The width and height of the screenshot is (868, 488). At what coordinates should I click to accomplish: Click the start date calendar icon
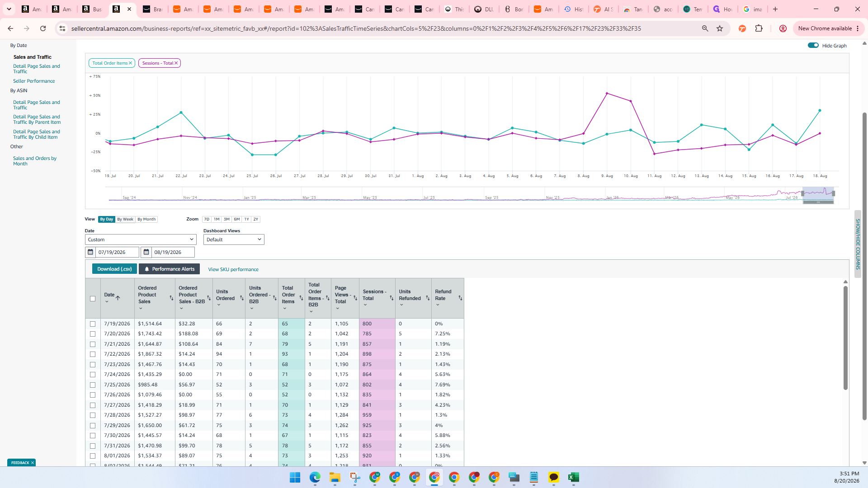(x=90, y=252)
